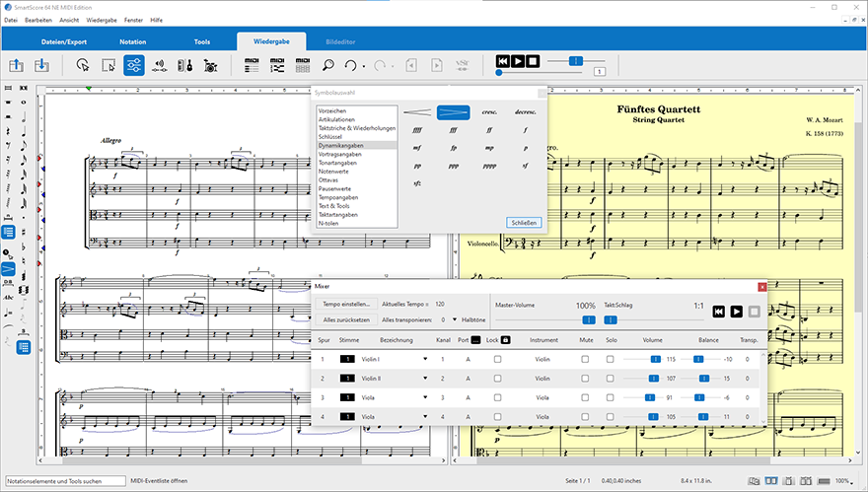This screenshot has height=492, width=868.
Task: Open the Mixer tool in toolbar
Action: (135, 66)
